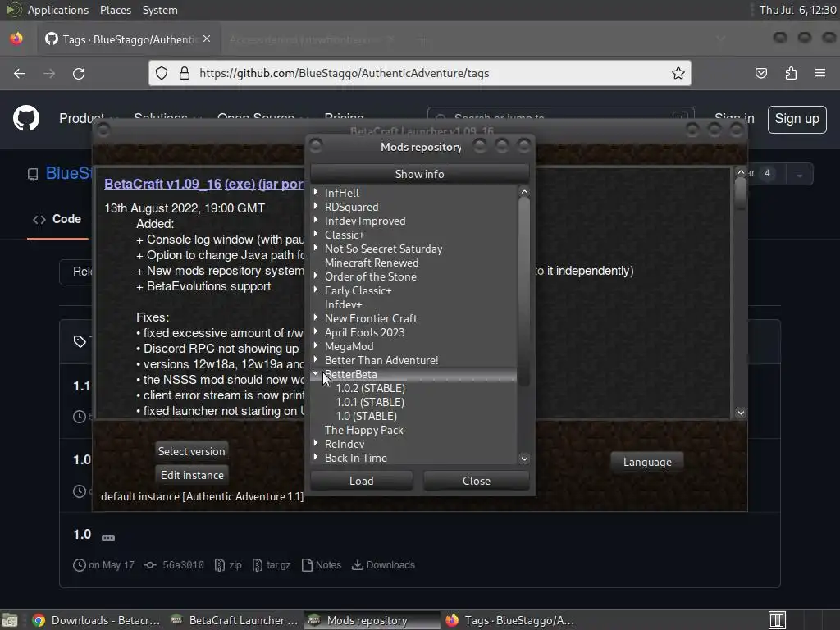
Task: Expand the InfHell mod entry
Action: [316, 192]
